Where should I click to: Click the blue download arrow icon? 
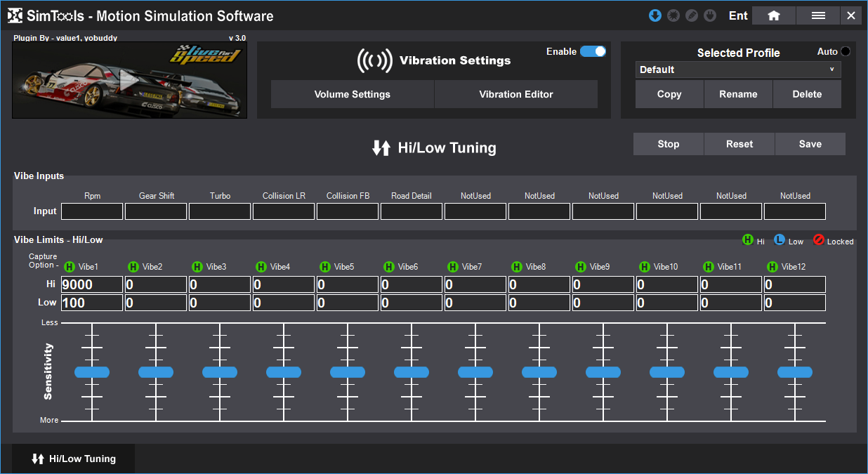[655, 15]
